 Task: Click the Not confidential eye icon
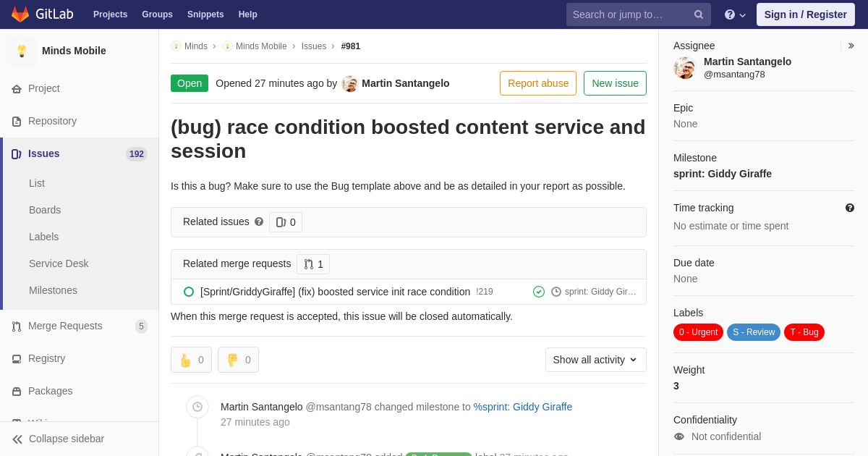click(x=679, y=436)
